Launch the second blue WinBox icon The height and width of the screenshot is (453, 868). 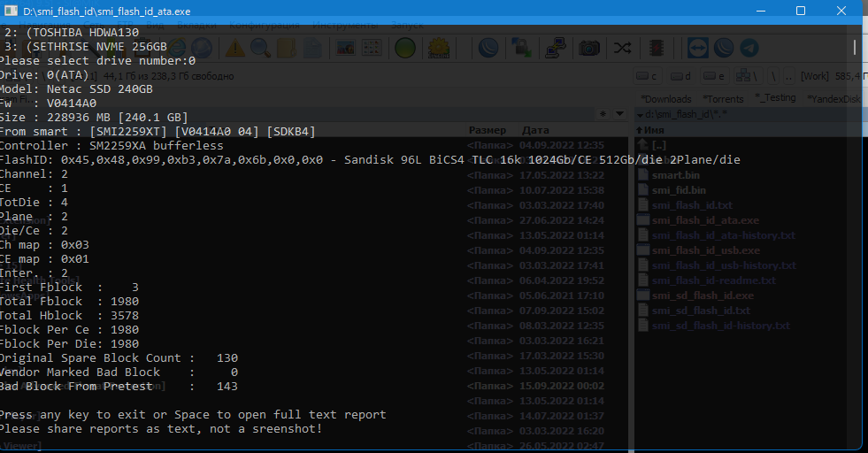pos(724,48)
